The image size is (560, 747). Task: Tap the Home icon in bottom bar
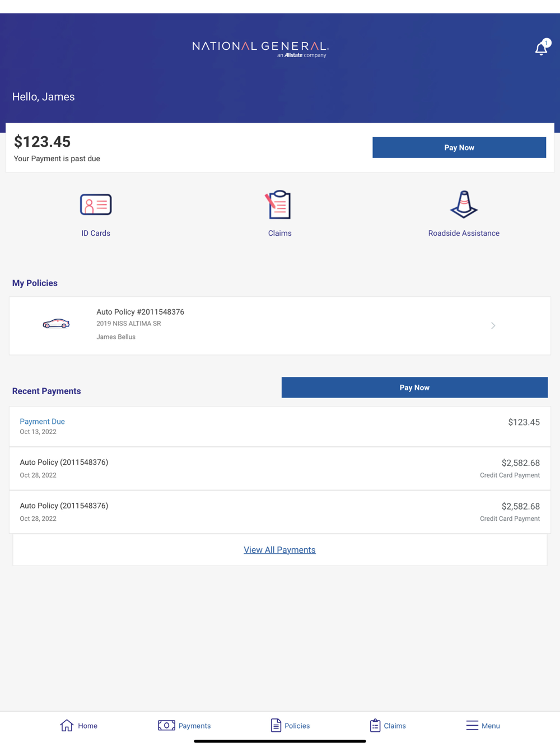point(67,725)
